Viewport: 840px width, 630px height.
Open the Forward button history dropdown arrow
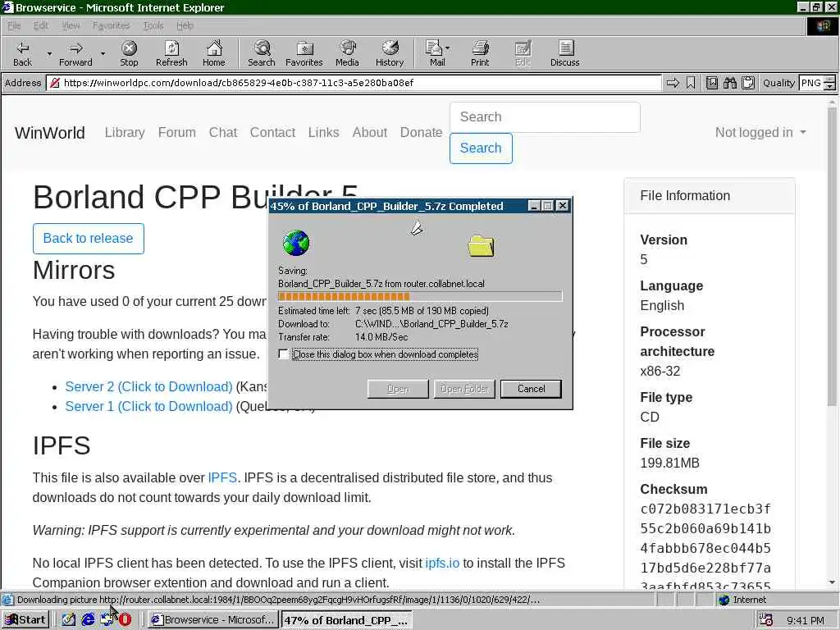click(103, 53)
